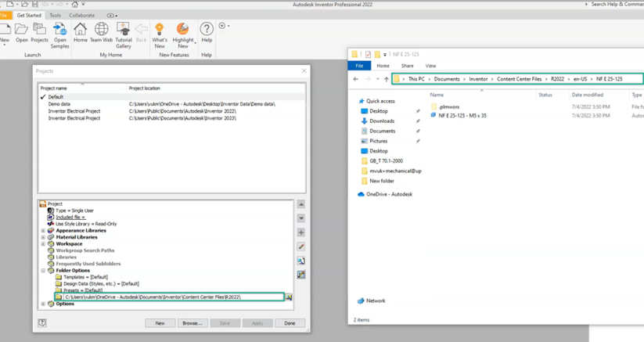Launch Open Samples from the ribbon
This screenshot has width=644, height=342.
click(60, 35)
